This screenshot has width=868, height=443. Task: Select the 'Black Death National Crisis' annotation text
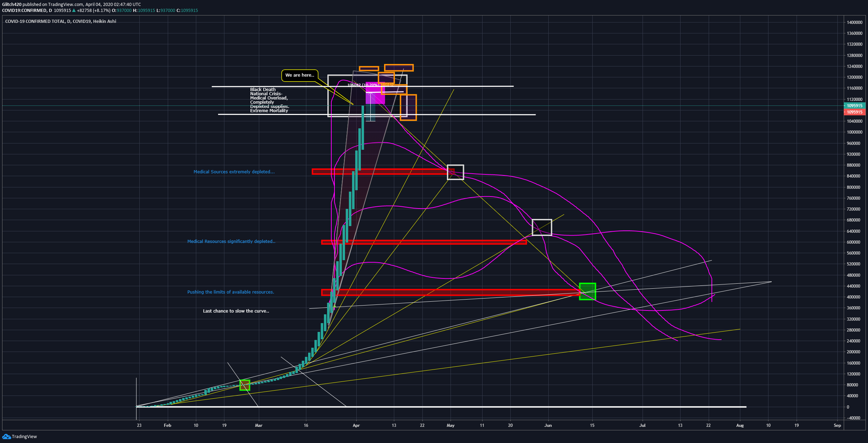[269, 100]
